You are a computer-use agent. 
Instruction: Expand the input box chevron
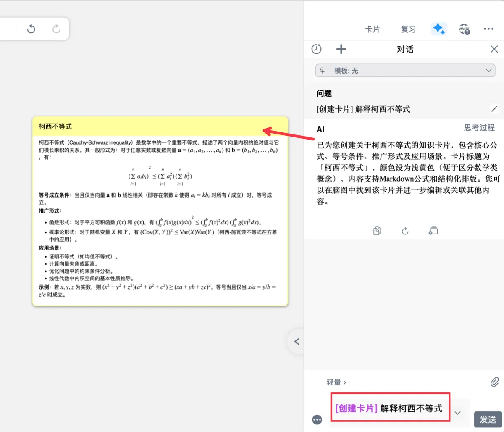click(x=458, y=413)
